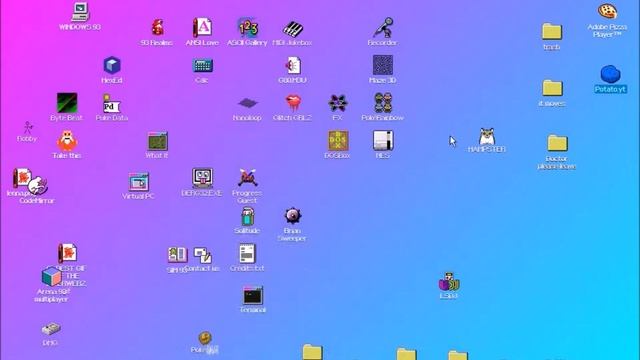Select the Bobby stick figure icon
The image size is (640, 360).
tap(28, 127)
